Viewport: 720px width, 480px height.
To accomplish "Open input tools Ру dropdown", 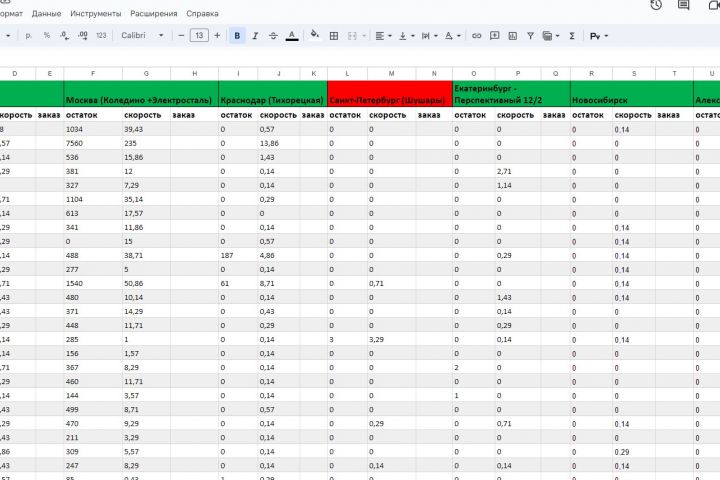I will (x=599, y=35).
